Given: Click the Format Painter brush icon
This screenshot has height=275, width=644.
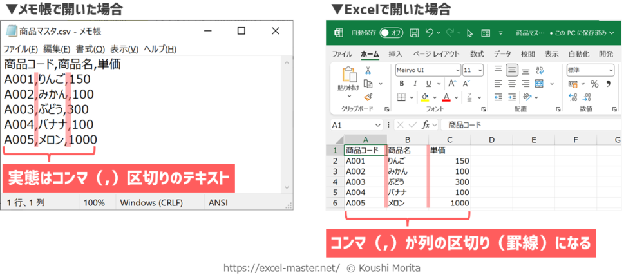Looking at the screenshot, I should click(x=368, y=97).
